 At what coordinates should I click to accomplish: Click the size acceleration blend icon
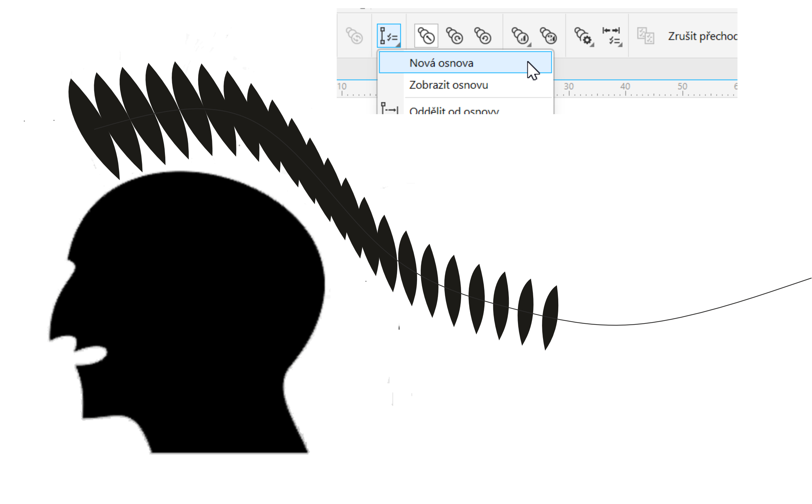coord(548,36)
